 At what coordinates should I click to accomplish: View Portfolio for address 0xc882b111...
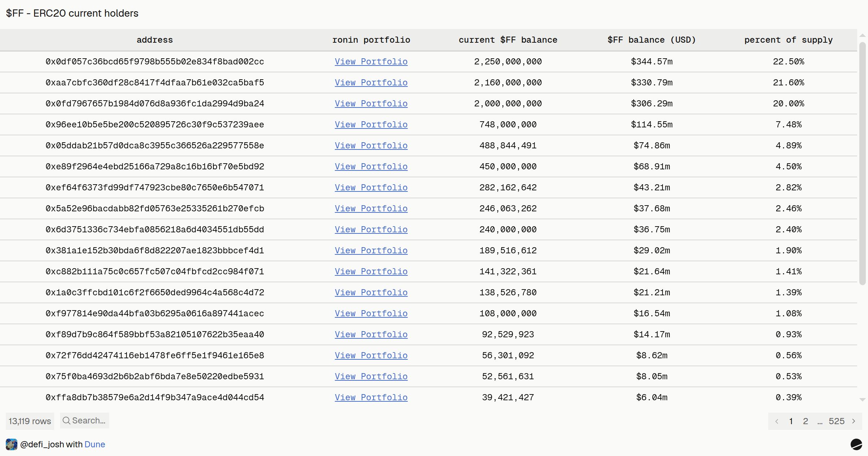[371, 271]
